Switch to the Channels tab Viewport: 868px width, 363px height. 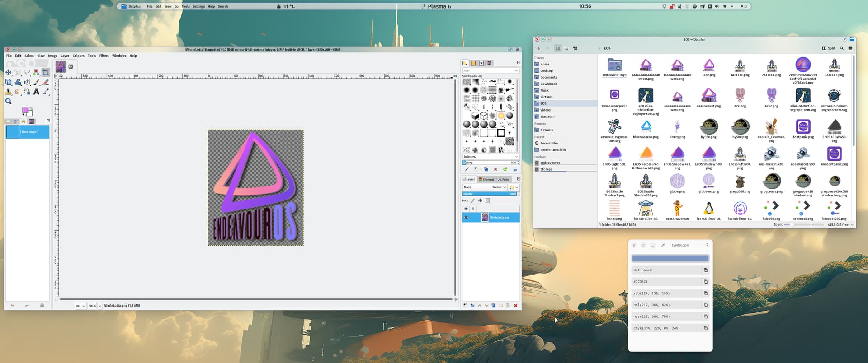[x=486, y=179]
